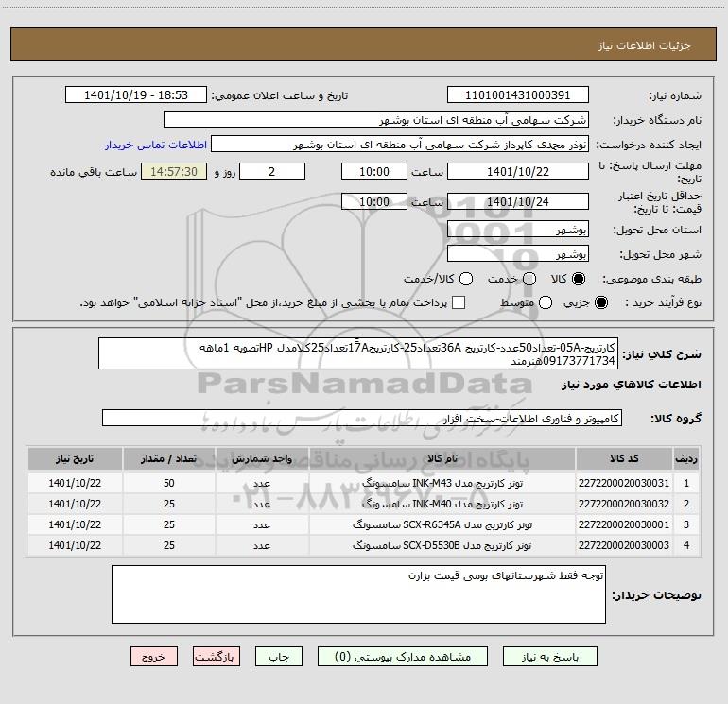
Task: Click the تاریخ نیاز column header
Action: 75,459
